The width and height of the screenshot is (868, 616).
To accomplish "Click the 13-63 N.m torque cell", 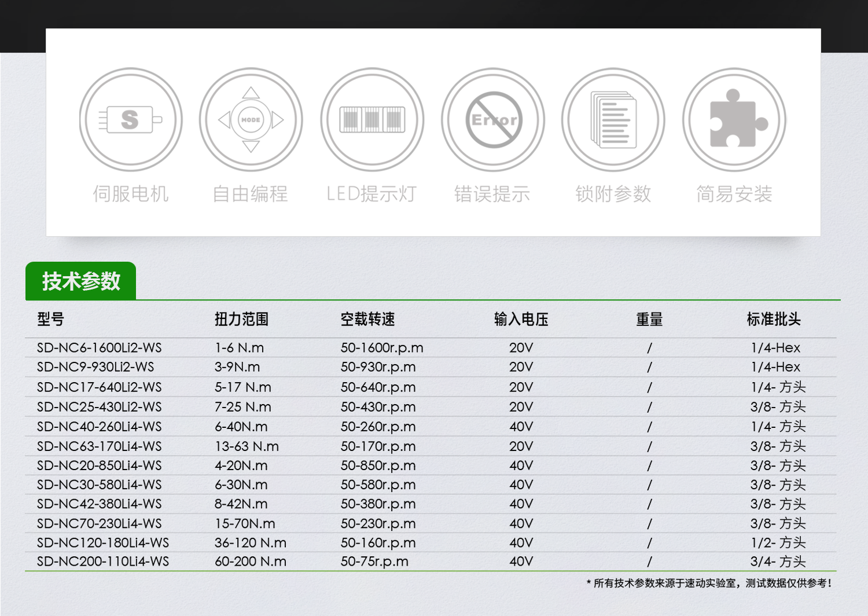I will coord(247,446).
